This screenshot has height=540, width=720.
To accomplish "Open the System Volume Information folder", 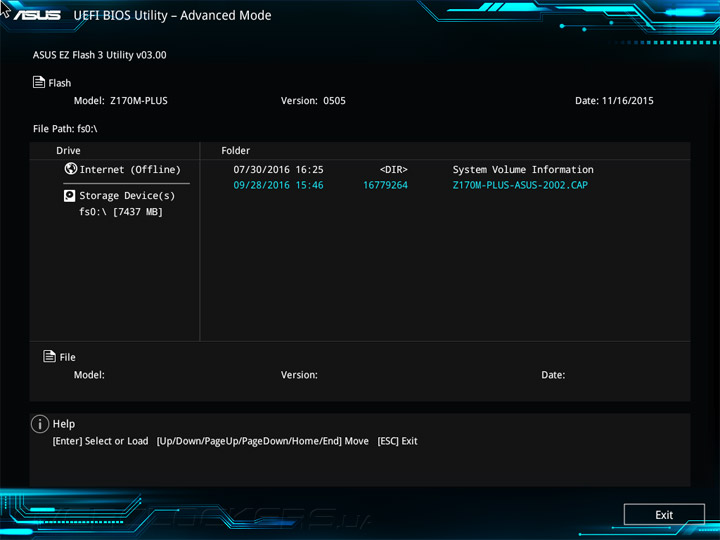I will coord(523,169).
